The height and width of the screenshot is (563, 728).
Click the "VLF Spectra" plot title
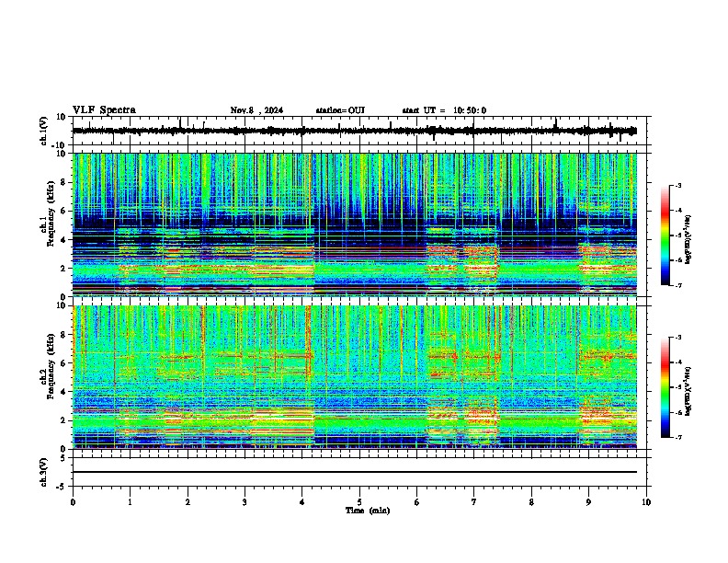tap(104, 110)
